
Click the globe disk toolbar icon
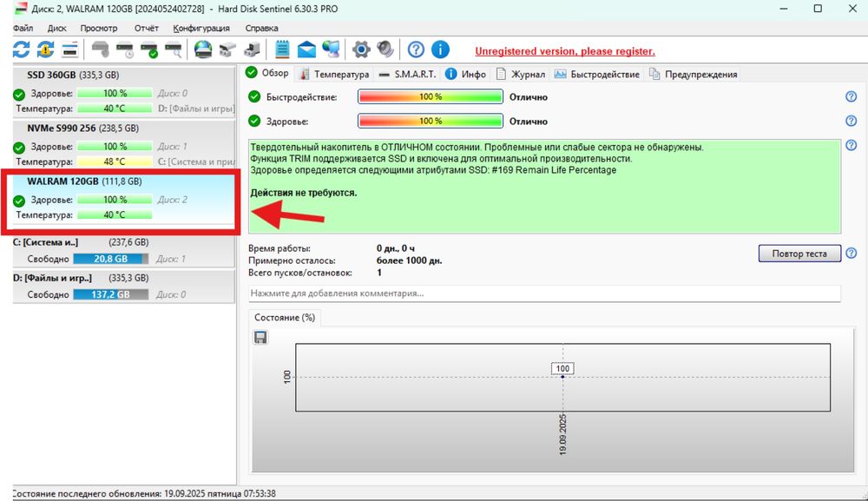203,49
